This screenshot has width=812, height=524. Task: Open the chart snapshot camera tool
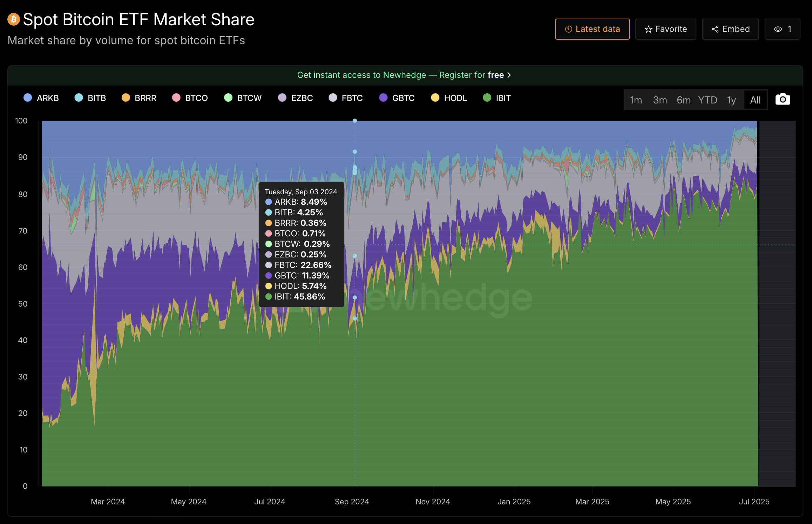pyautogui.click(x=783, y=99)
